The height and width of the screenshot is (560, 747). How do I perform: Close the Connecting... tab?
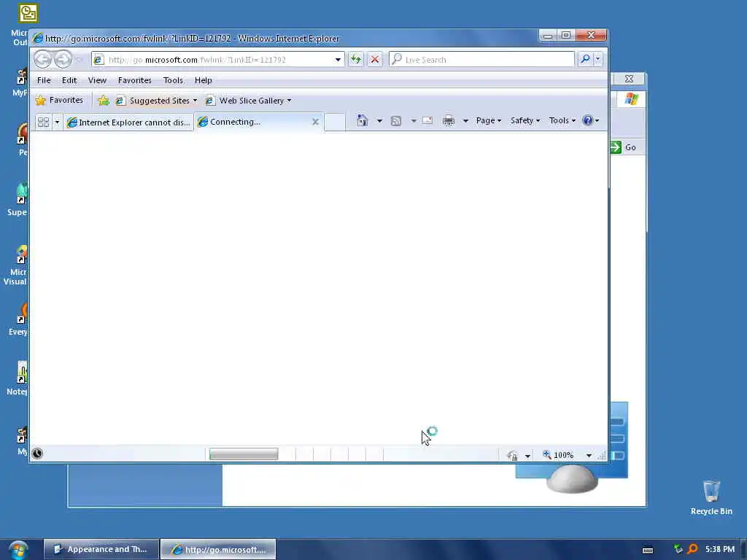(x=315, y=122)
